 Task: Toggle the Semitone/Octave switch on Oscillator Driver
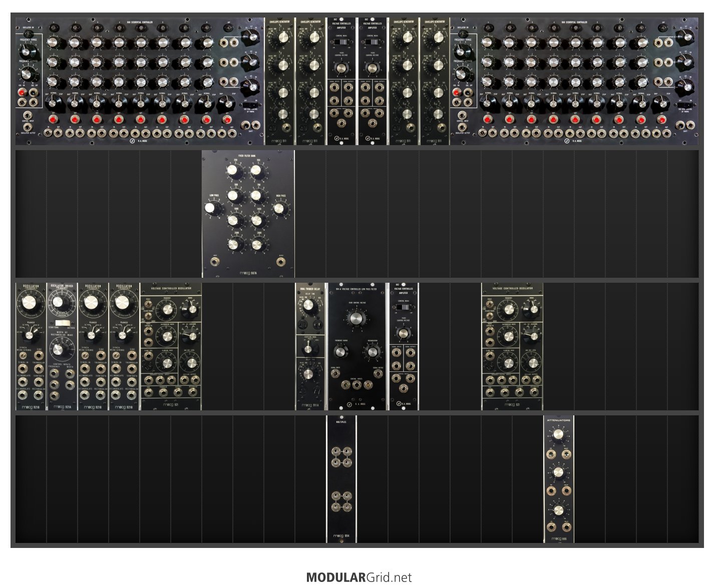point(62,324)
